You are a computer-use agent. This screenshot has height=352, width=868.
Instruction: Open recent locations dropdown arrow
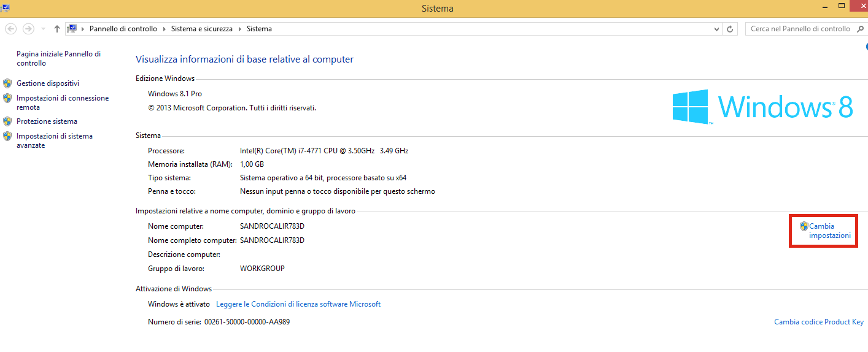tap(43, 29)
